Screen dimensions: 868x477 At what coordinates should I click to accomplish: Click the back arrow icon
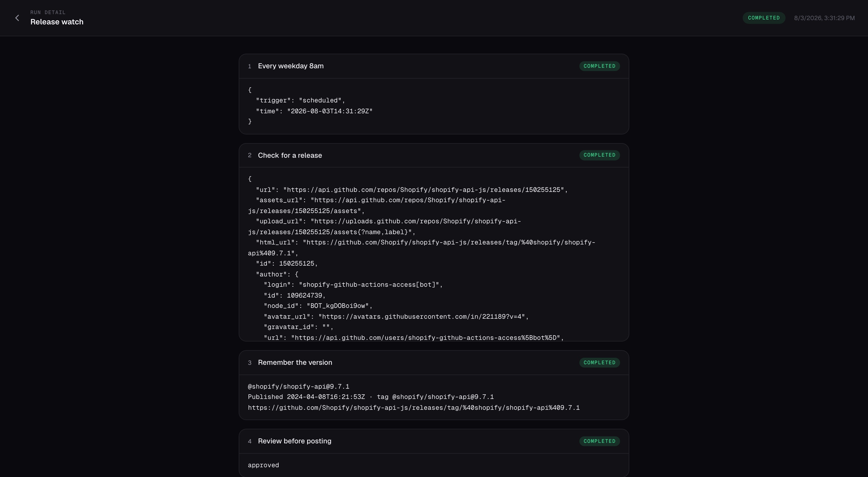click(17, 18)
